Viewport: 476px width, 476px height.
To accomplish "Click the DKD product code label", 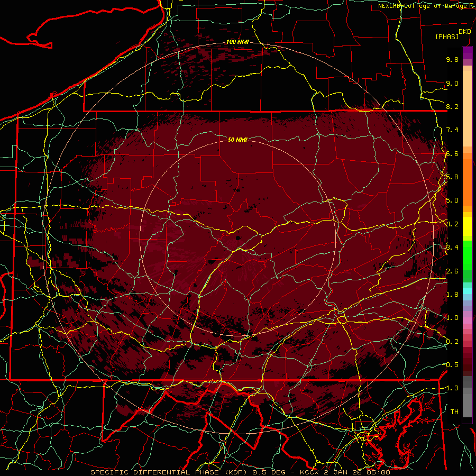I will 465,32.
